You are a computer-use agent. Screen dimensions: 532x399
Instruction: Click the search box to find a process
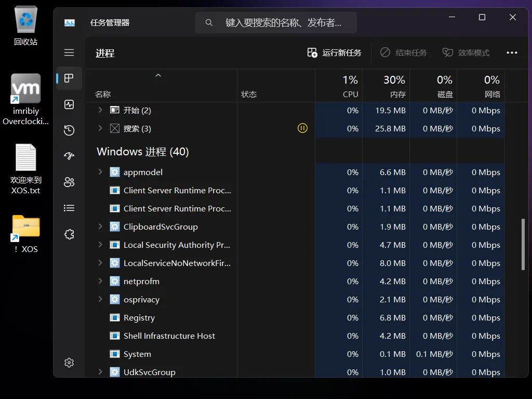pos(275,22)
